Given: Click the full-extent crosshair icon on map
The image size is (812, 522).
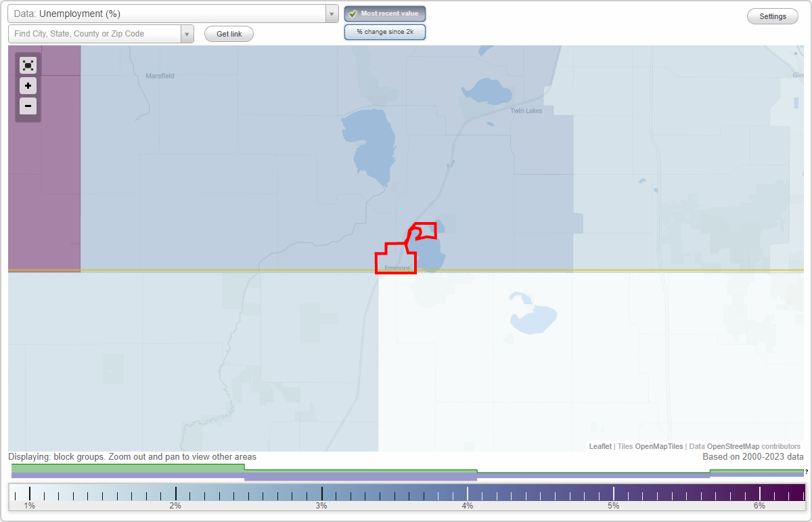Looking at the screenshot, I should pos(28,65).
